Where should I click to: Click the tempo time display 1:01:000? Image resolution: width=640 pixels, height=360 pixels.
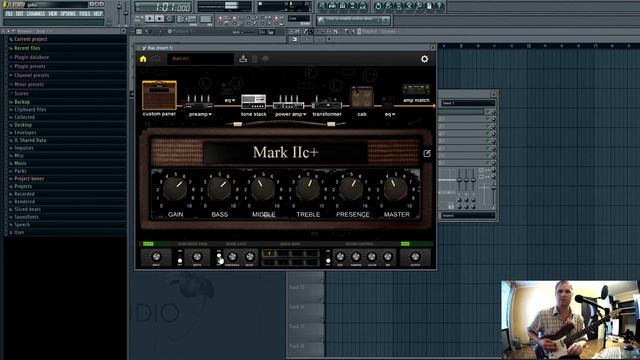(163, 7)
